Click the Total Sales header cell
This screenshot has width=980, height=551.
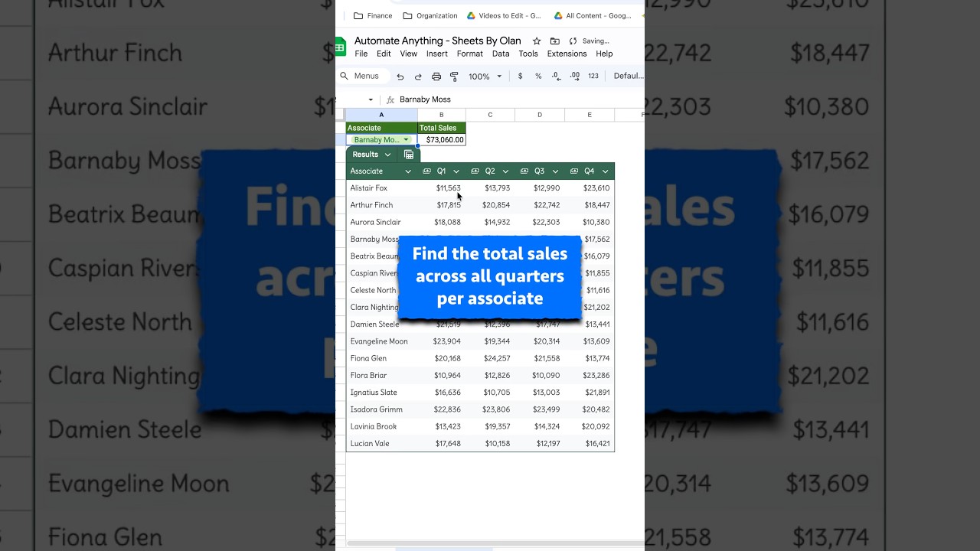tap(441, 128)
